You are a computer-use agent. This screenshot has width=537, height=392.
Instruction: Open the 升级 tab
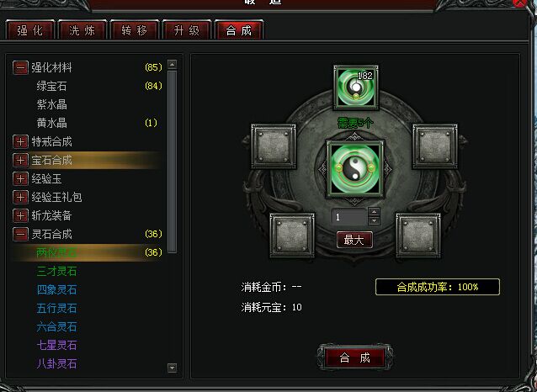[x=187, y=30]
